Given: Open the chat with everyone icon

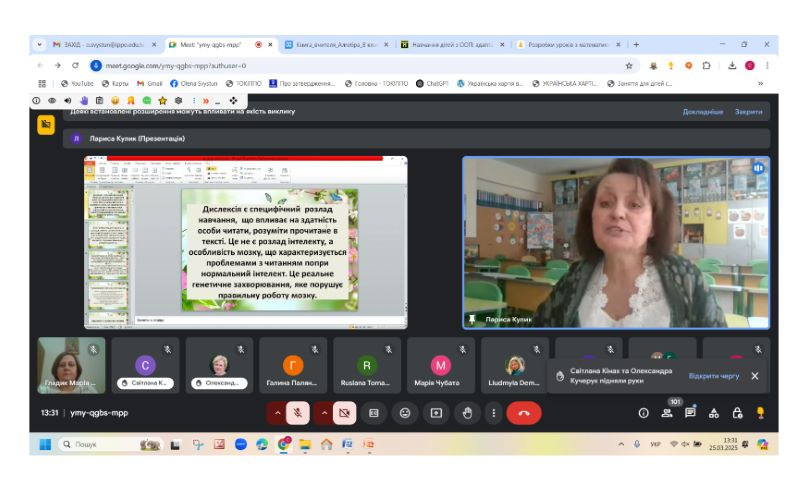Looking at the screenshot, I should click(x=690, y=413).
